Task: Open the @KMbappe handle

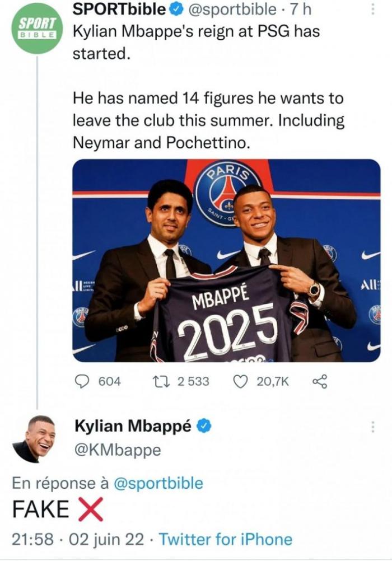Action: [117, 450]
